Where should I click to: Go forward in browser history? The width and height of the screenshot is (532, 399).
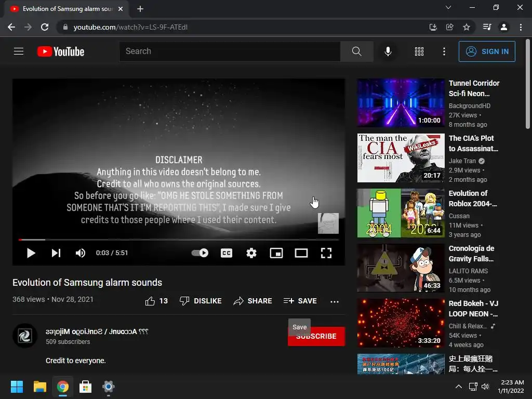pyautogui.click(x=28, y=27)
